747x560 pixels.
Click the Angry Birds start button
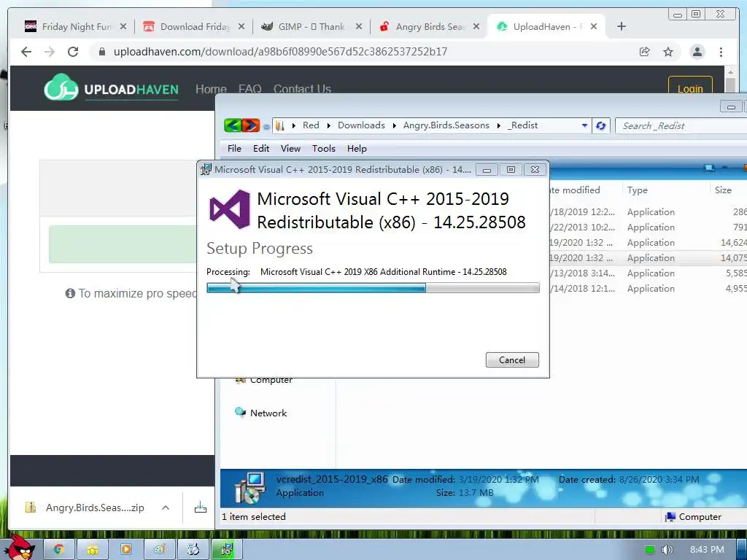[x=20, y=548]
